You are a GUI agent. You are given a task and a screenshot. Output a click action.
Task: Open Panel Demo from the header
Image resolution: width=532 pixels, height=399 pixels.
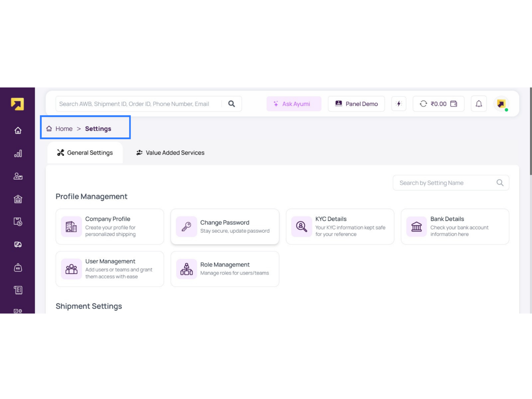pyautogui.click(x=356, y=104)
